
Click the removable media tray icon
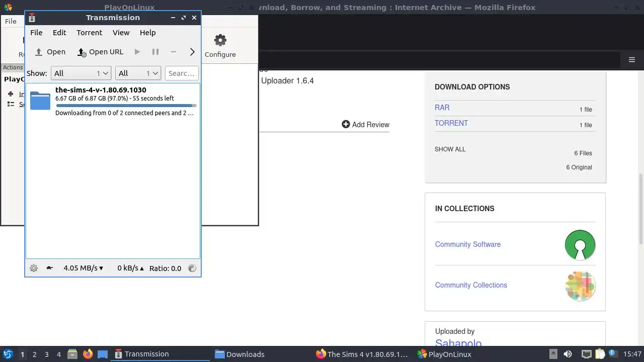[553, 354]
